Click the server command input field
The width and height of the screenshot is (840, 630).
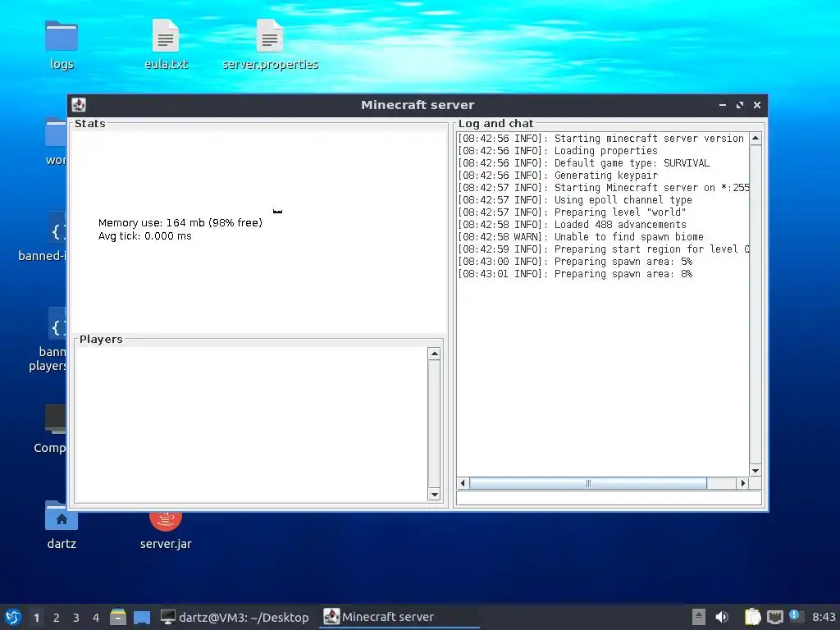(x=609, y=498)
